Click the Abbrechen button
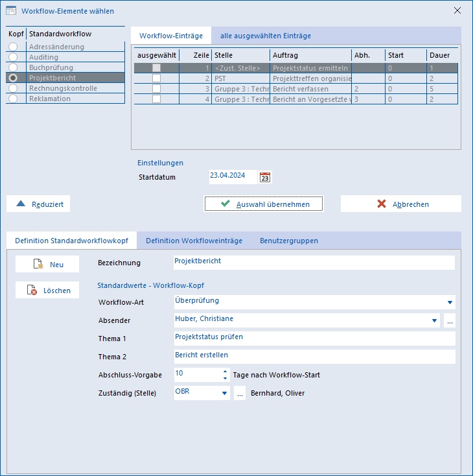 (x=401, y=204)
